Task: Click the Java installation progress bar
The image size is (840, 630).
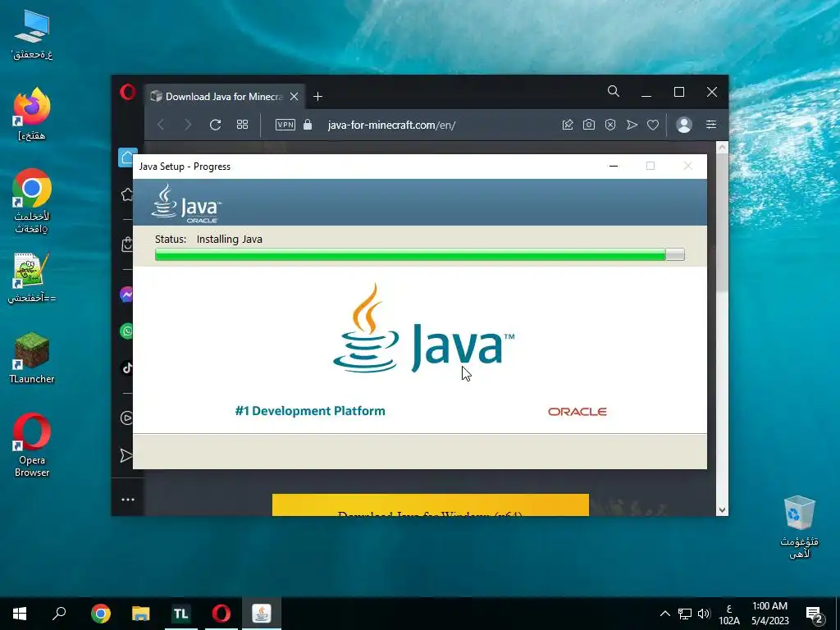Action: (419, 254)
